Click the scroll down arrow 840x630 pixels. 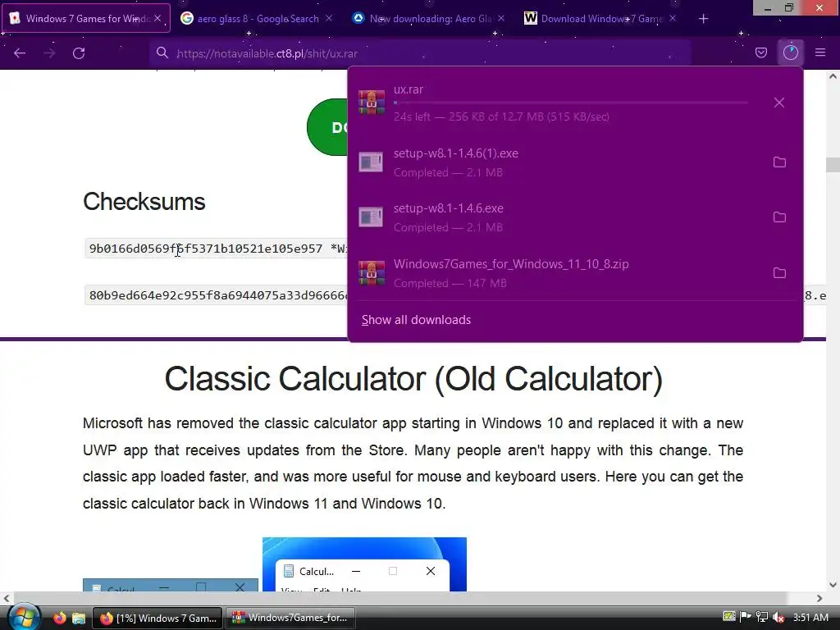(x=833, y=585)
